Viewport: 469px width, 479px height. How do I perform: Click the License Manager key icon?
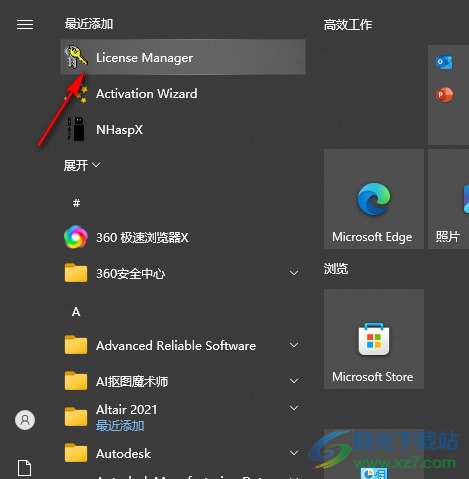click(x=76, y=57)
